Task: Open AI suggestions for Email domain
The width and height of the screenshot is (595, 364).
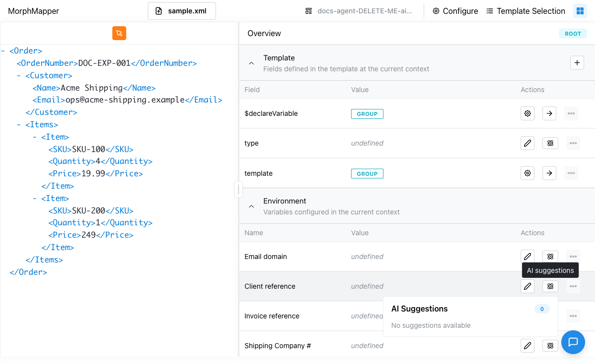Action: 550,257
